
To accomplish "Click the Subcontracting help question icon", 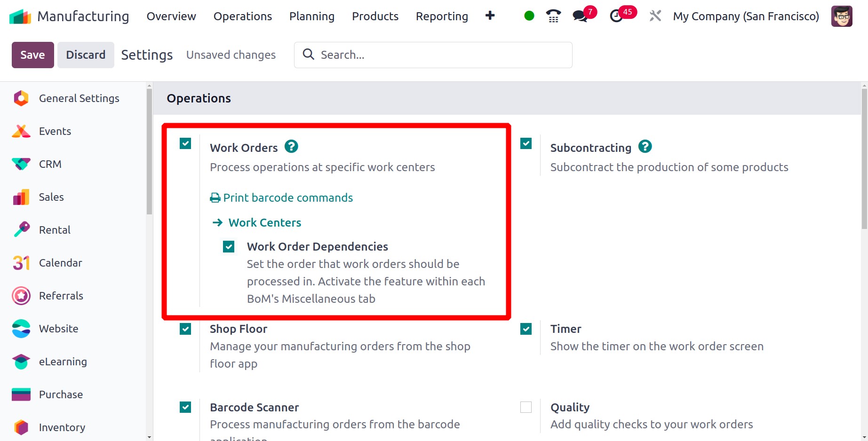I will [x=645, y=147].
